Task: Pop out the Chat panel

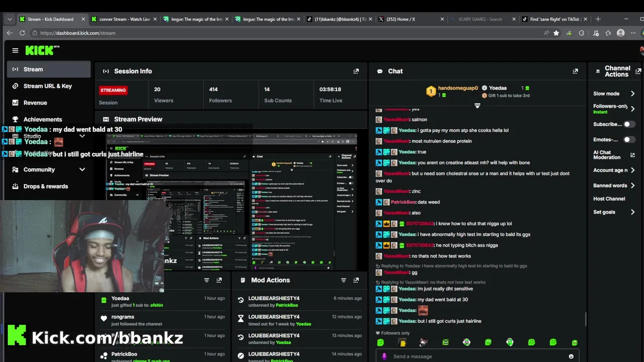Action: tap(576, 71)
